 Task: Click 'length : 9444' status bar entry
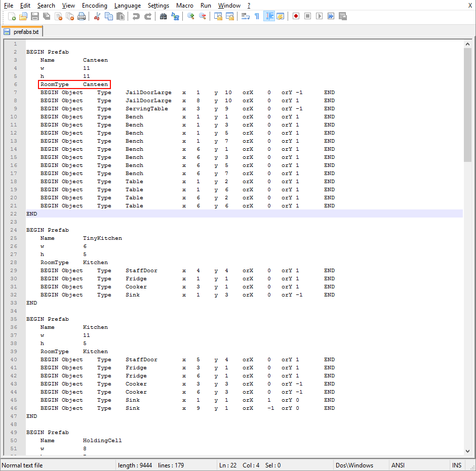[135, 465]
